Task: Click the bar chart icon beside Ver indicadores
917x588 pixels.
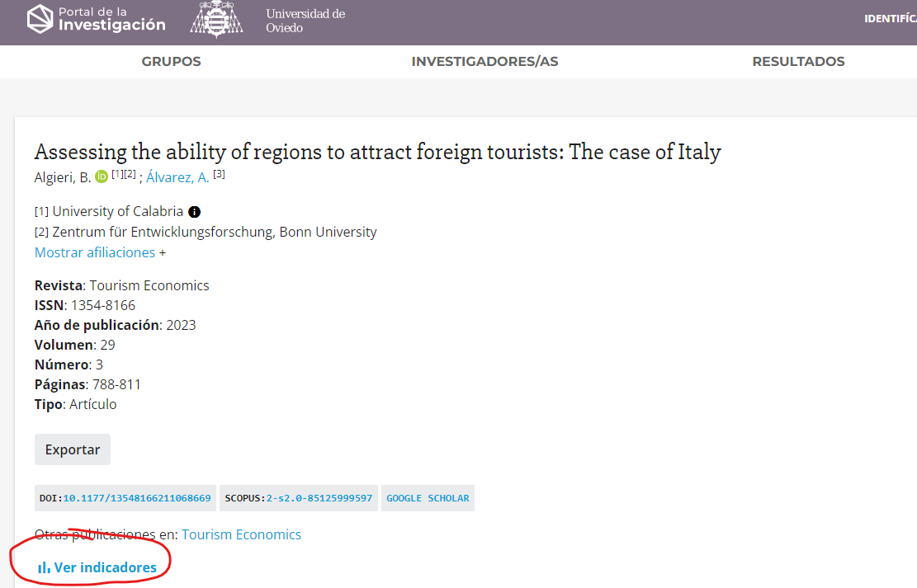Action: (x=44, y=568)
